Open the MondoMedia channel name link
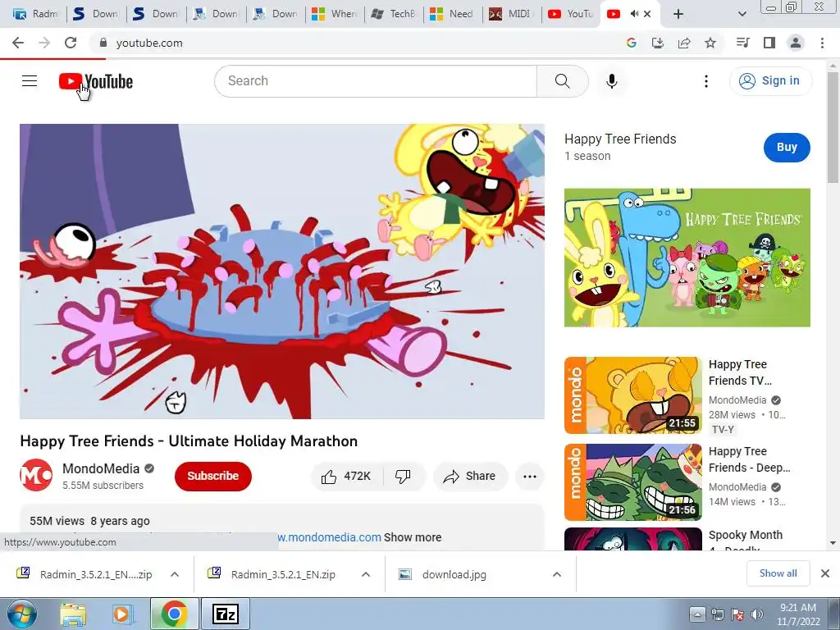 coord(101,468)
